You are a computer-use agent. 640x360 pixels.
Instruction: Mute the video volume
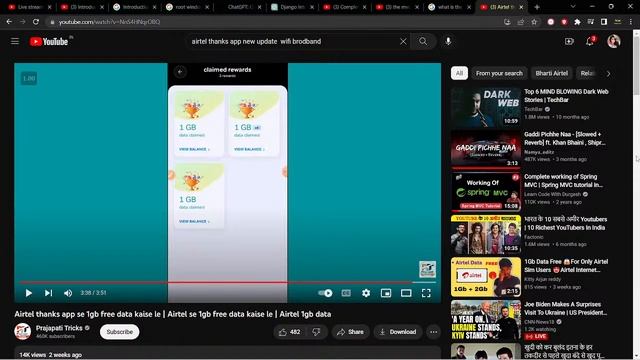click(68, 293)
